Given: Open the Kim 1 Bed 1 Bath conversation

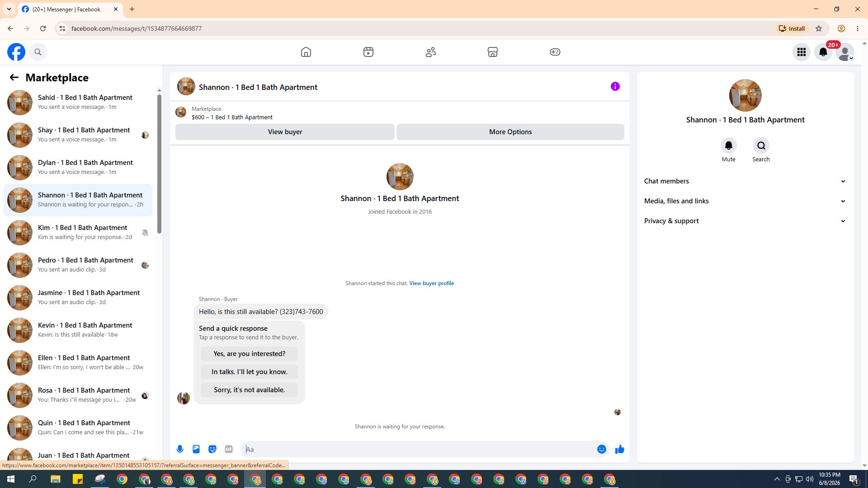Looking at the screenshot, I should (x=78, y=232).
